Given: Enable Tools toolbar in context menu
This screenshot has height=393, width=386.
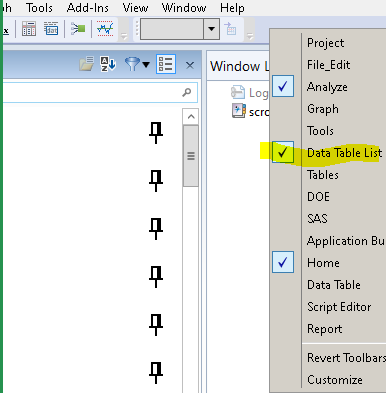Looking at the screenshot, I should click(320, 131).
